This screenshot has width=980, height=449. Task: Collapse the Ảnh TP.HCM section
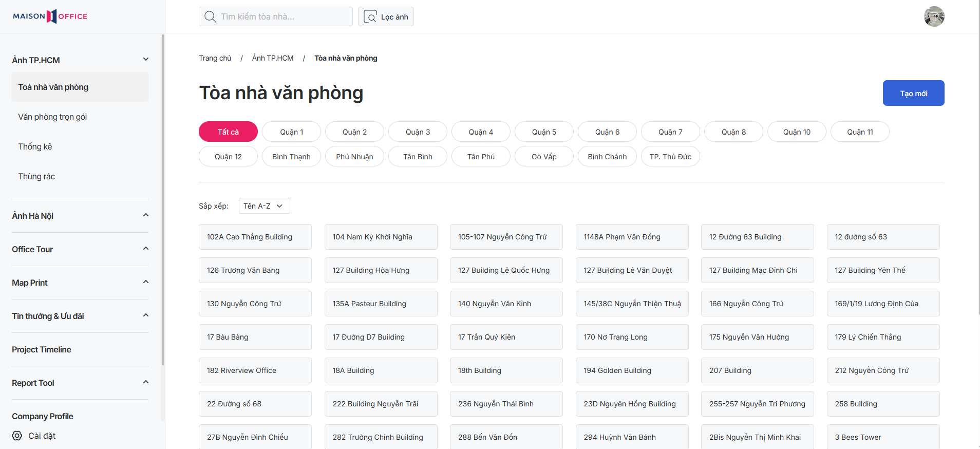coord(146,60)
